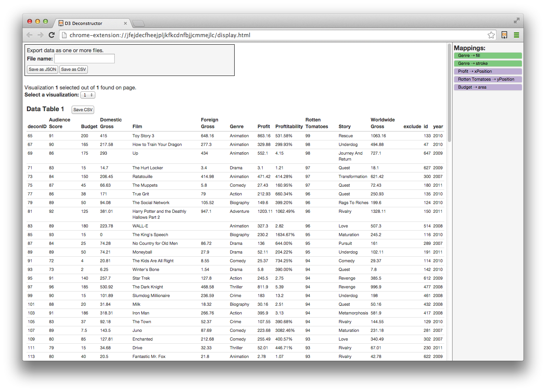Click the Metamorphosis story cell
Image resolution: width=546 pixels, height=392 pixels.
[353, 313]
